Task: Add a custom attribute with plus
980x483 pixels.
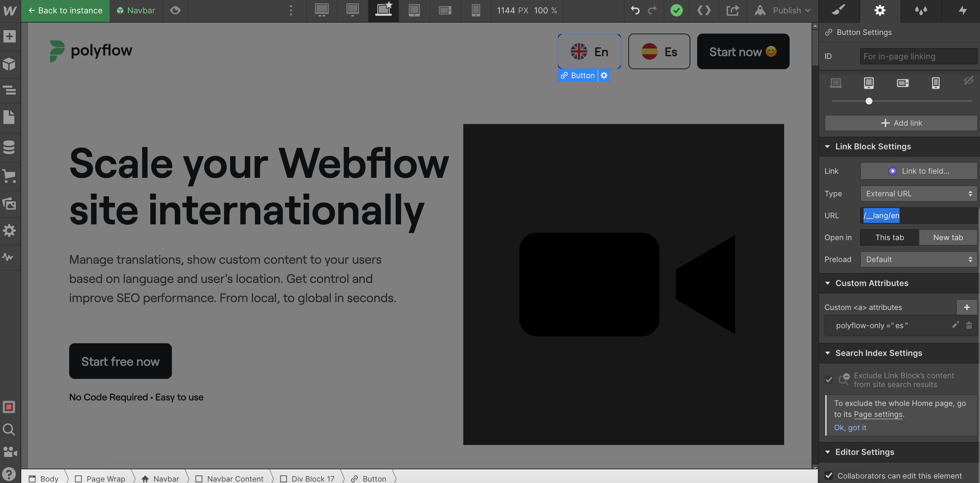Action: 967,307
